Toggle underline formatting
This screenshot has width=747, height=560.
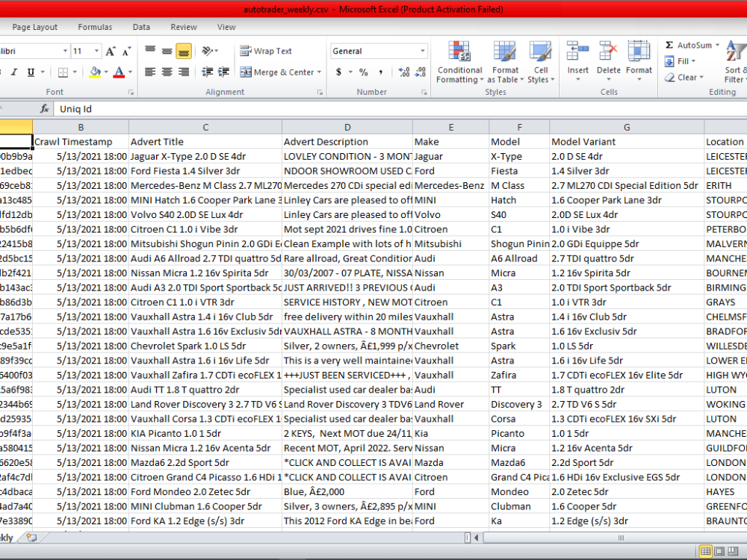coord(31,72)
